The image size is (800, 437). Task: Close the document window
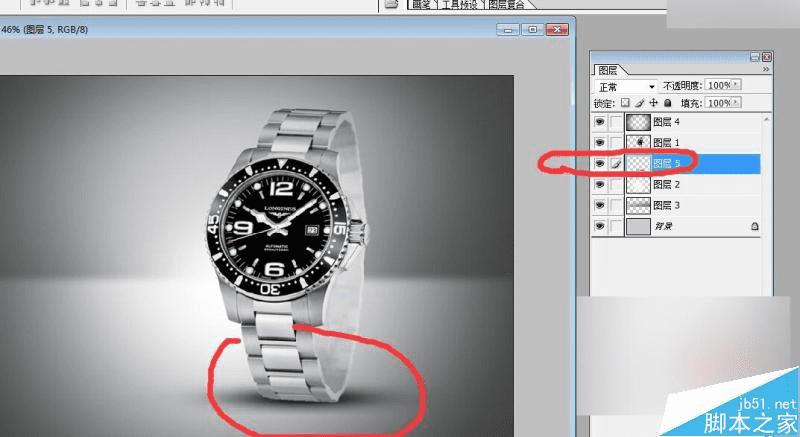point(557,30)
